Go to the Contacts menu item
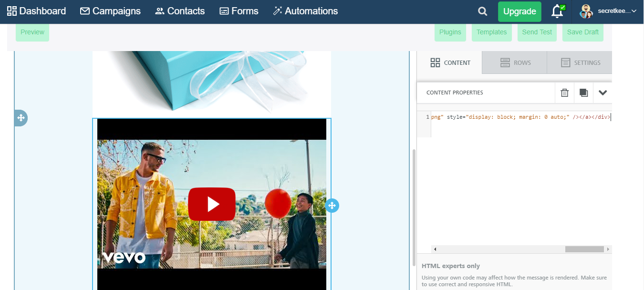Image resolution: width=644 pixels, height=290 pixels. [180, 11]
